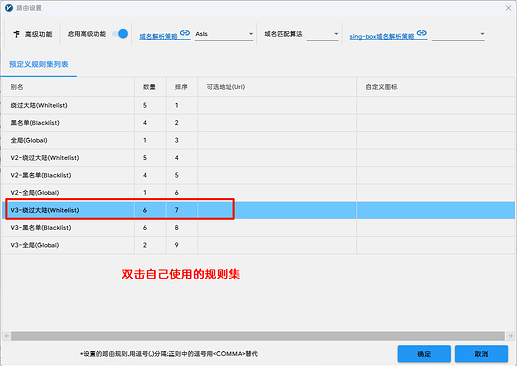
Task: Expand the AsIs domain strategy dropdown
Action: click(x=224, y=34)
